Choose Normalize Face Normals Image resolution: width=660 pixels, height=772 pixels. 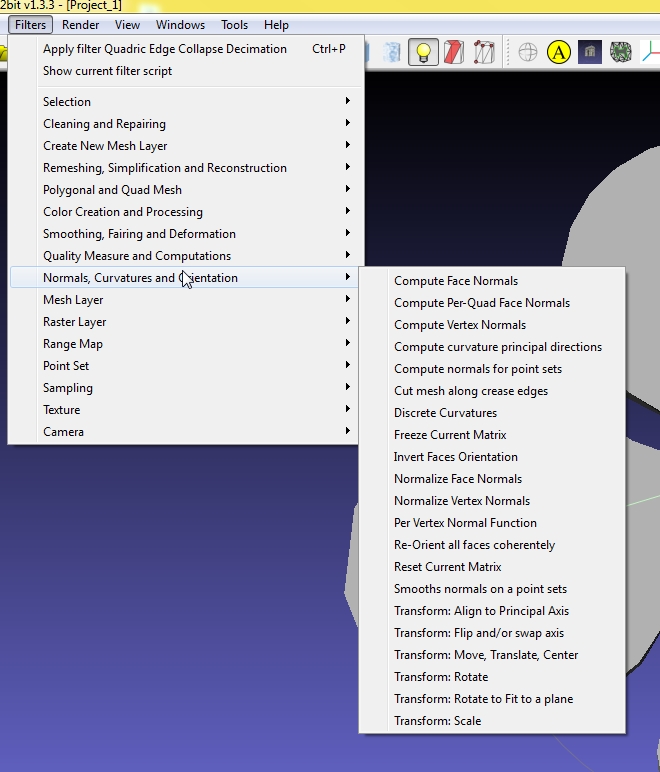(492, 479)
